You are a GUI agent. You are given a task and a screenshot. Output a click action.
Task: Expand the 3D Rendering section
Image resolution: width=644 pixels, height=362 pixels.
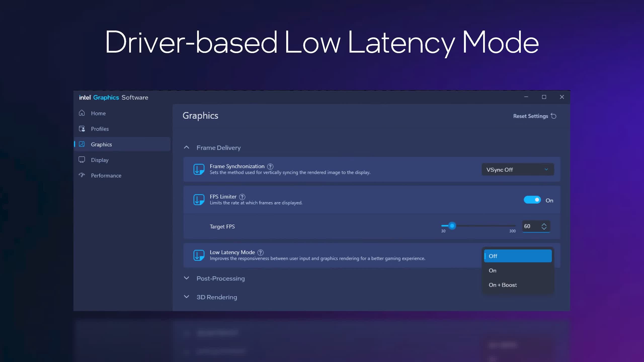186,297
